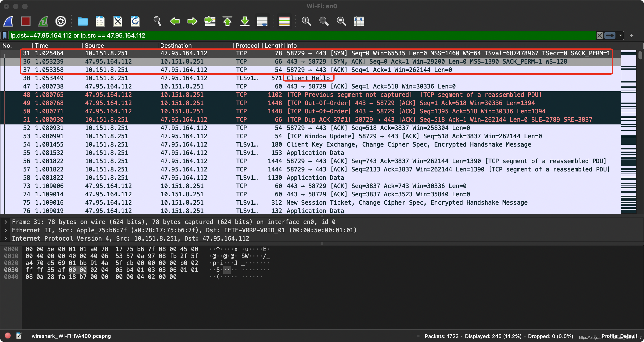The width and height of the screenshot is (644, 342).
Task: Zoom out on packet text
Action: point(324,21)
